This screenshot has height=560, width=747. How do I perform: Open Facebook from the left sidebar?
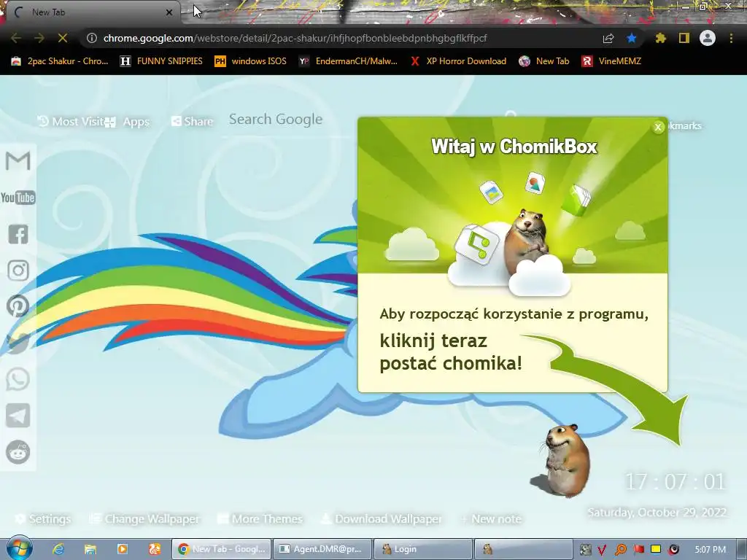pyautogui.click(x=18, y=234)
